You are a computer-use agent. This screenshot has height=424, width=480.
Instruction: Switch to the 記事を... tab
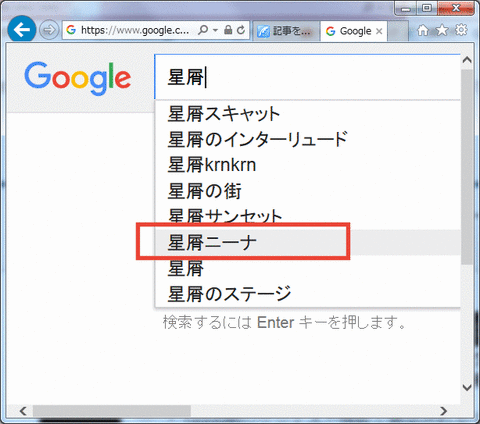pyautogui.click(x=286, y=31)
